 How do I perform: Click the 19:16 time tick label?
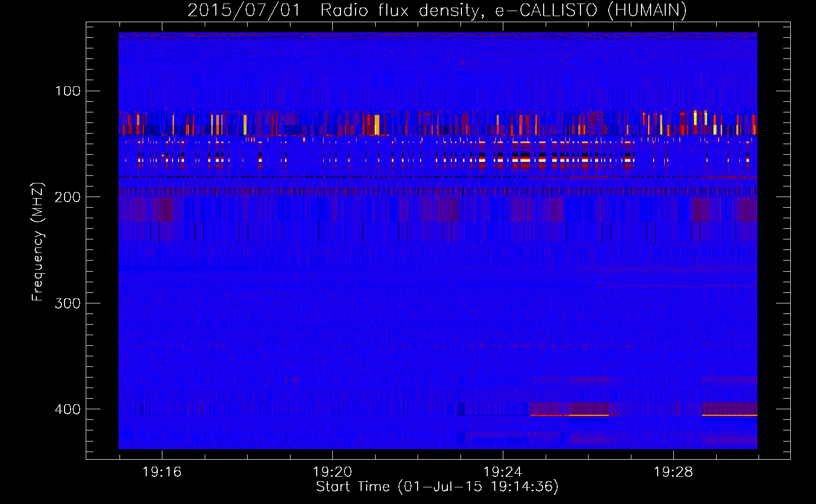pos(162,472)
